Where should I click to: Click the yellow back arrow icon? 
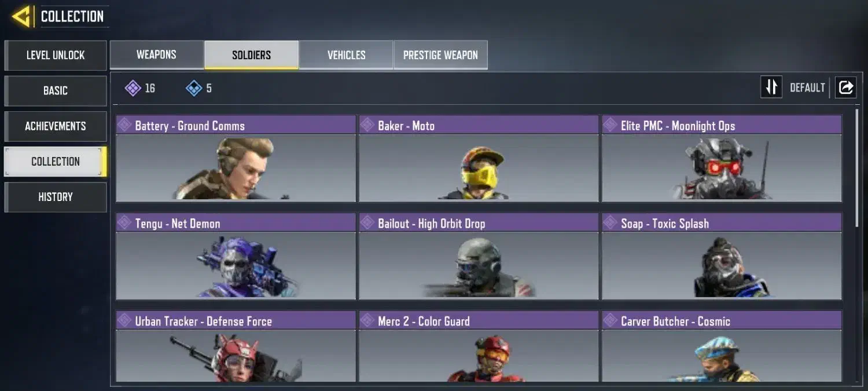point(21,16)
